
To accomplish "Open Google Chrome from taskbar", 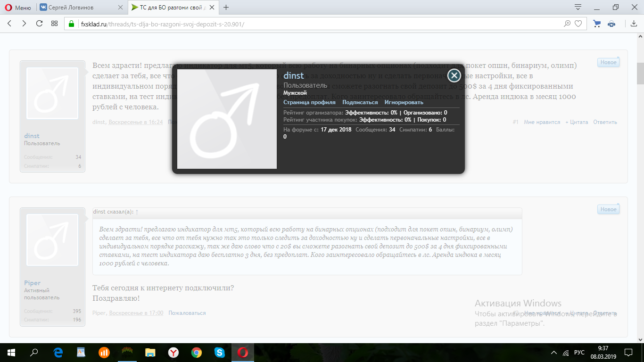I will pyautogui.click(x=197, y=353).
